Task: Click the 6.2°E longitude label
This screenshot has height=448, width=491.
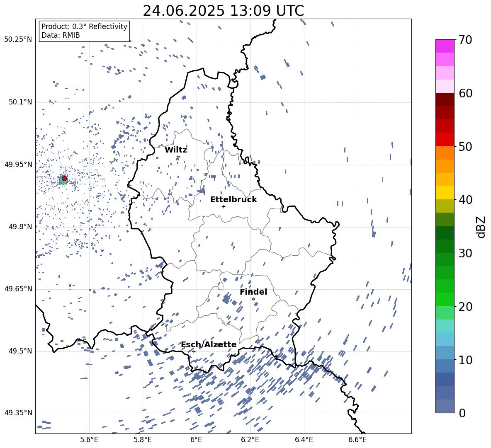Action: pyautogui.click(x=250, y=440)
